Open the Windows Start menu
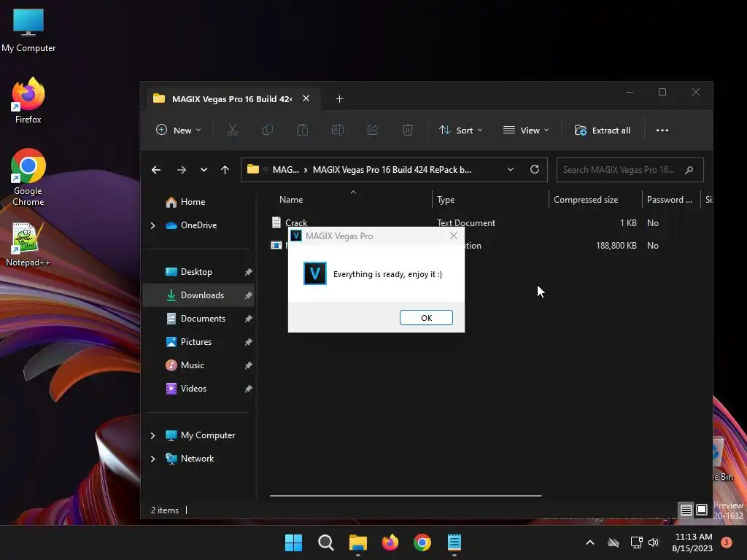 point(293,542)
